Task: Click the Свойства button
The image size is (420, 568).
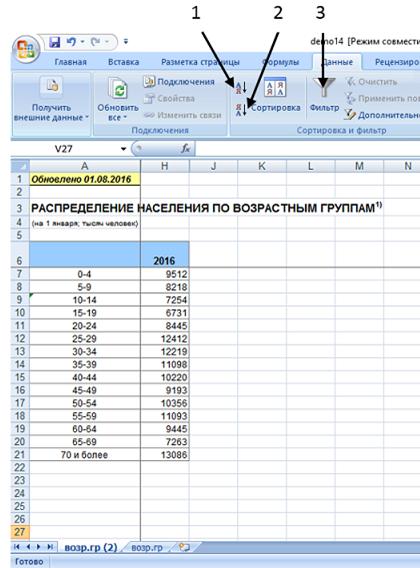Action: point(169,99)
